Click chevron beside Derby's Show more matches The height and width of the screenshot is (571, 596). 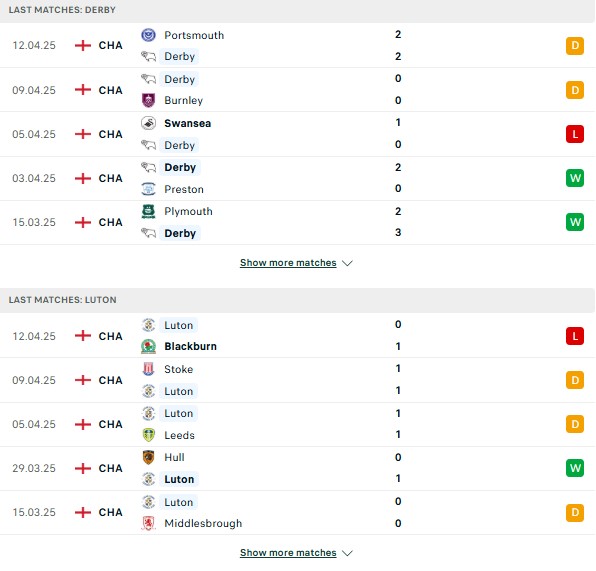(347, 263)
